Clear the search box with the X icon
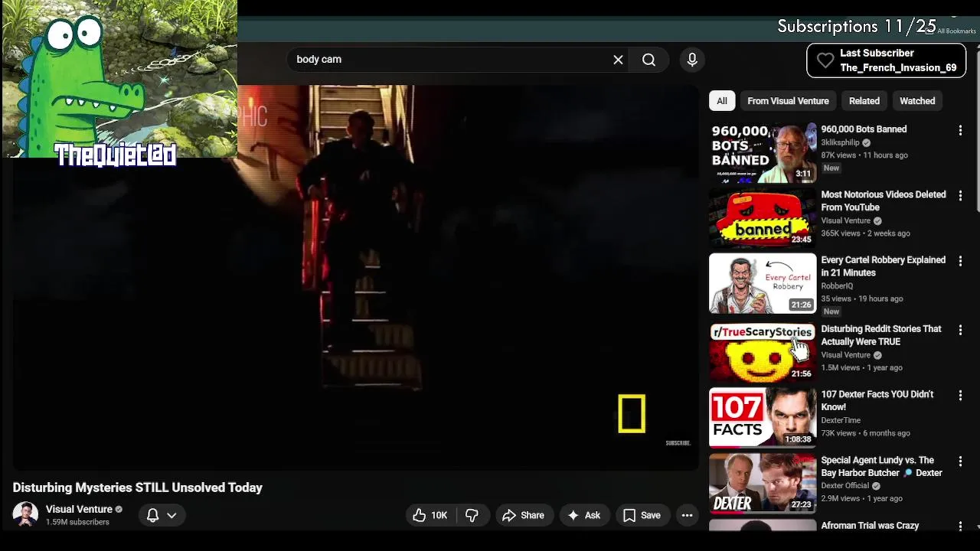Viewport: 980px width, 551px height. [618, 60]
